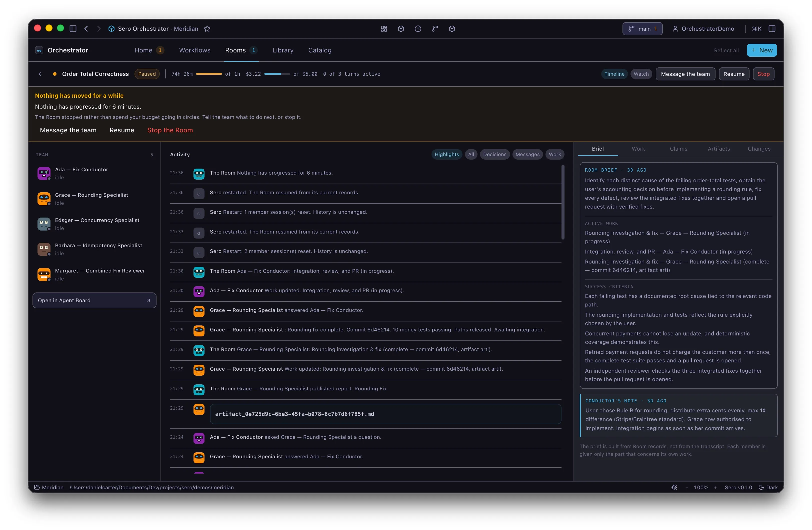
Task: Click the Sero v0.1.0 version label
Action: point(738,487)
